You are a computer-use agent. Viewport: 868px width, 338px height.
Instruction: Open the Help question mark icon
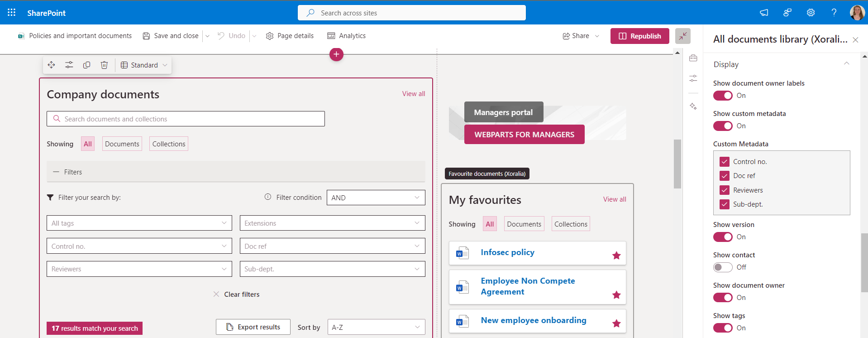(834, 13)
